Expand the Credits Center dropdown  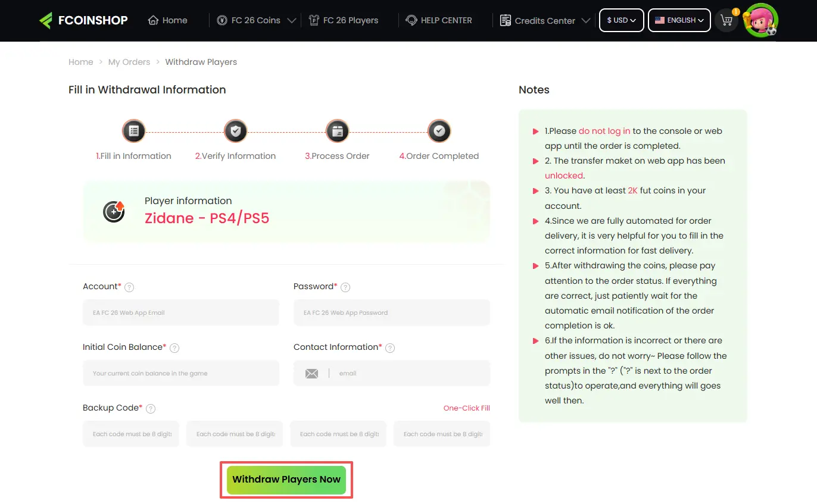point(587,20)
